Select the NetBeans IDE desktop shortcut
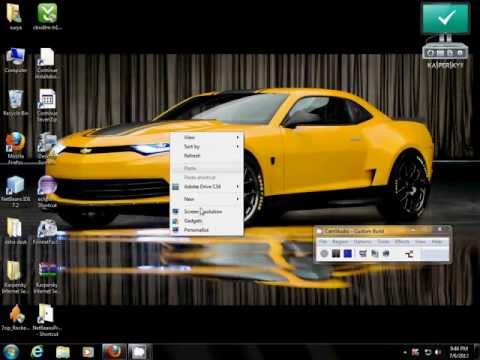Screen dimensions: 480x360 point(15,191)
